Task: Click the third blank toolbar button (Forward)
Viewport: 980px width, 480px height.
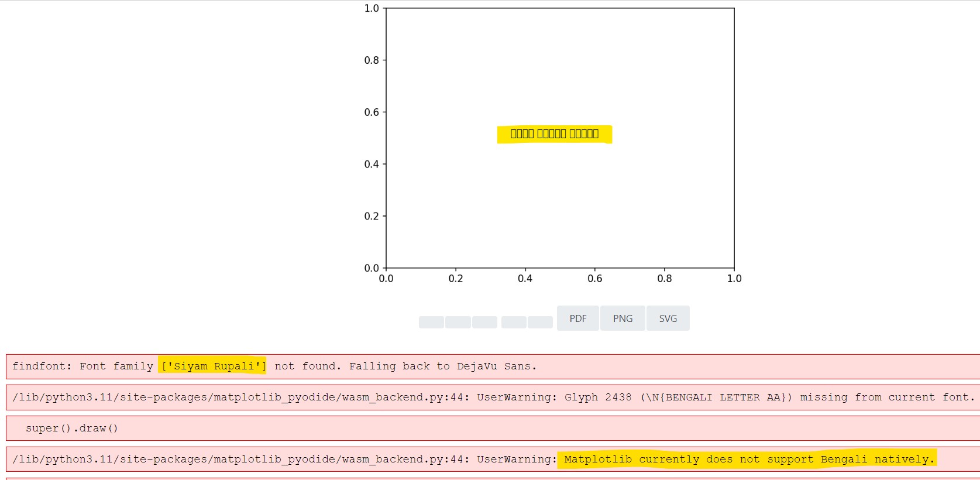Action: coord(484,322)
